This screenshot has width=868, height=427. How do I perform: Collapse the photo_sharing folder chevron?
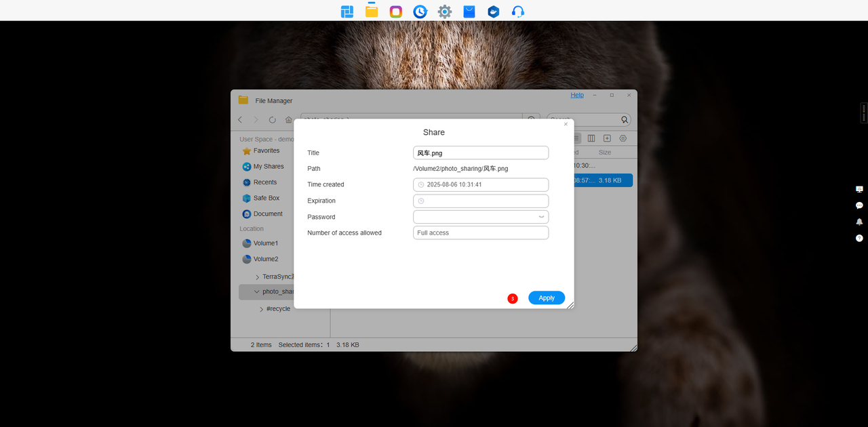[x=257, y=292]
